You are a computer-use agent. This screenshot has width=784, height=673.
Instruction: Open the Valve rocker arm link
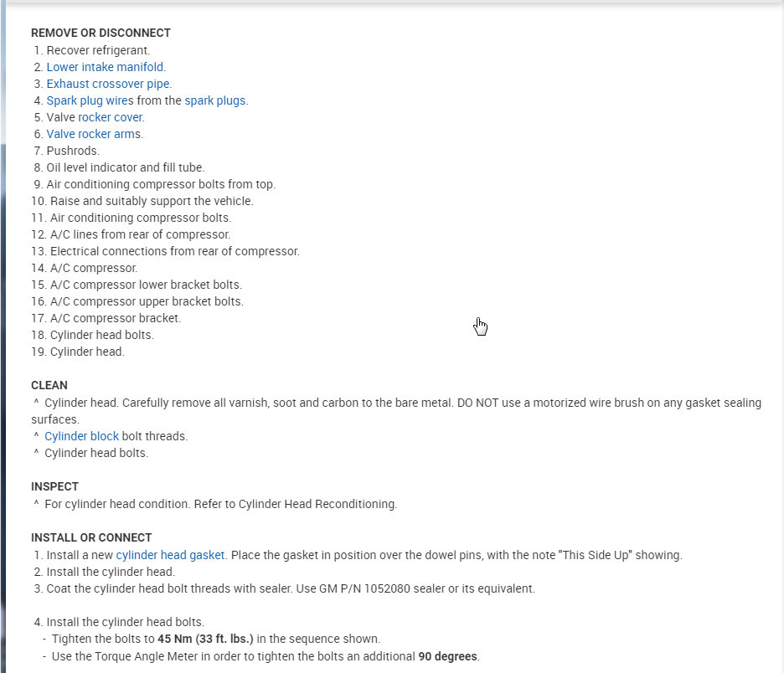click(x=91, y=134)
